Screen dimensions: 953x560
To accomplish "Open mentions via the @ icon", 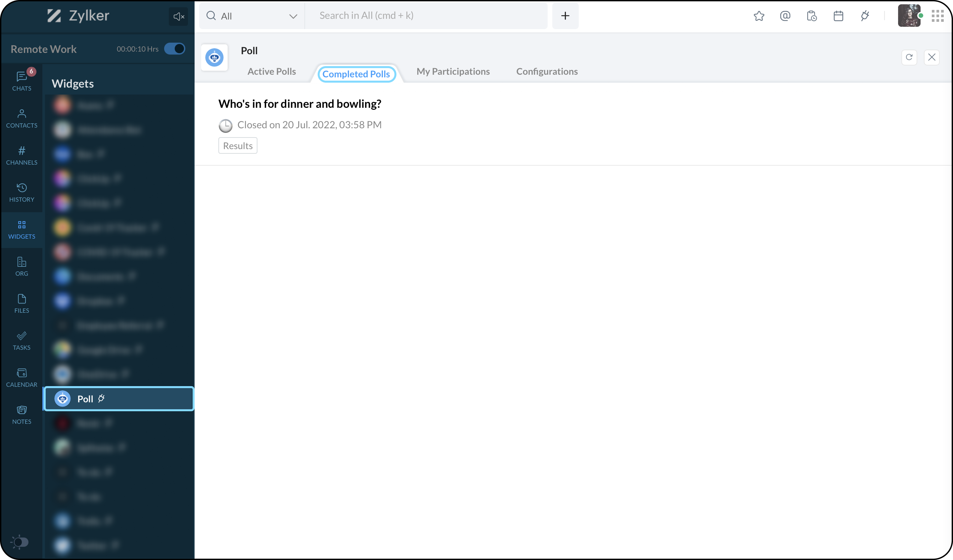I will [x=785, y=16].
